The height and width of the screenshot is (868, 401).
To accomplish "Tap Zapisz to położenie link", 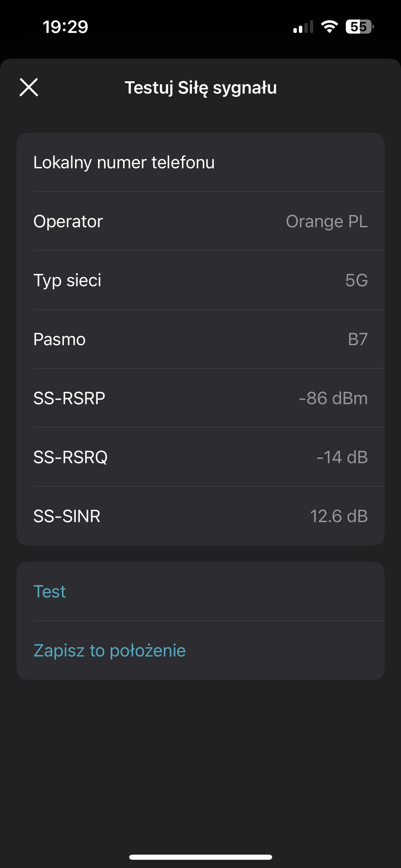I will (x=110, y=650).
